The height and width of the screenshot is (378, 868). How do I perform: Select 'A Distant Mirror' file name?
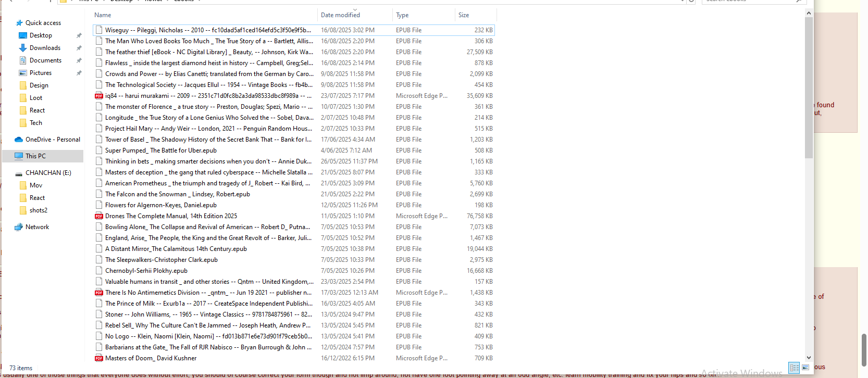(x=176, y=249)
